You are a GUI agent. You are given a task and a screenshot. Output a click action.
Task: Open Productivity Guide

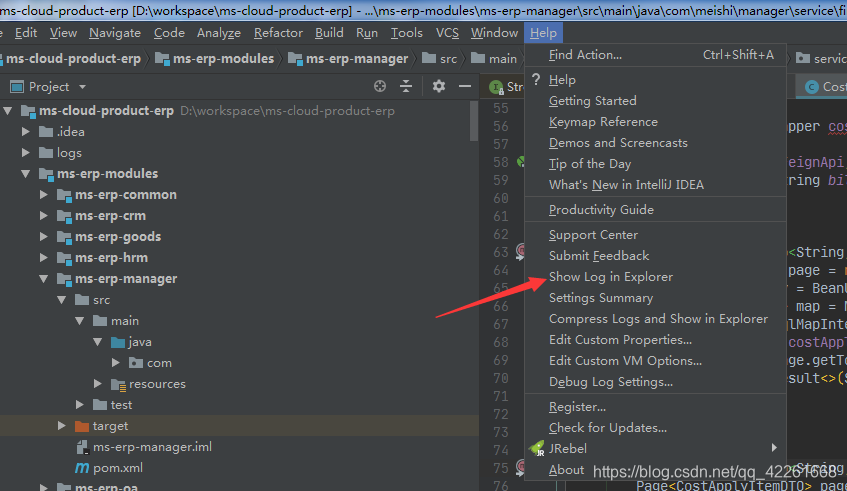click(655, 210)
